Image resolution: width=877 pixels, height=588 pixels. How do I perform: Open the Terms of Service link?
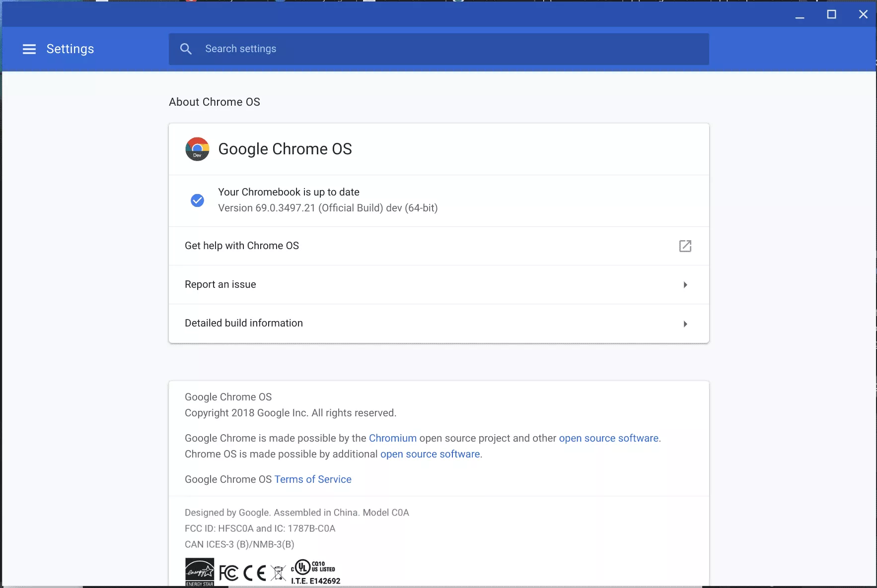313,479
